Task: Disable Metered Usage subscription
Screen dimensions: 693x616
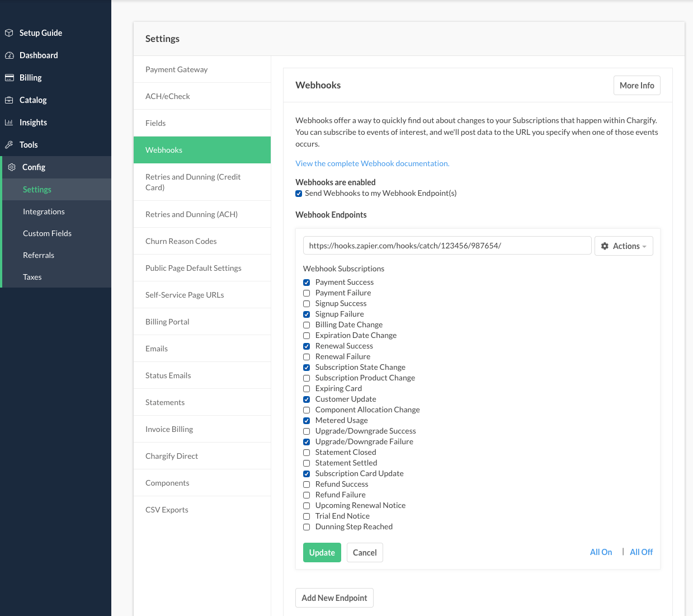Action: [x=307, y=421]
